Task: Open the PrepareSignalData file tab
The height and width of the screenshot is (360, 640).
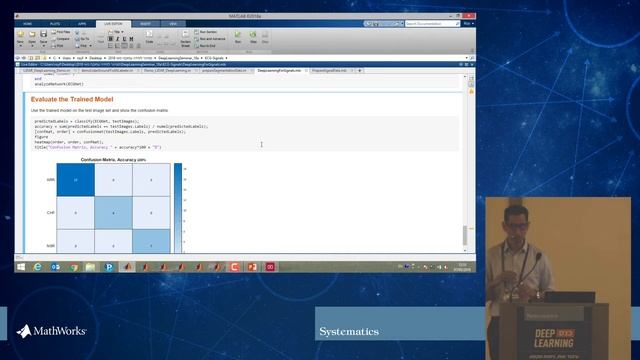Action: tap(329, 71)
